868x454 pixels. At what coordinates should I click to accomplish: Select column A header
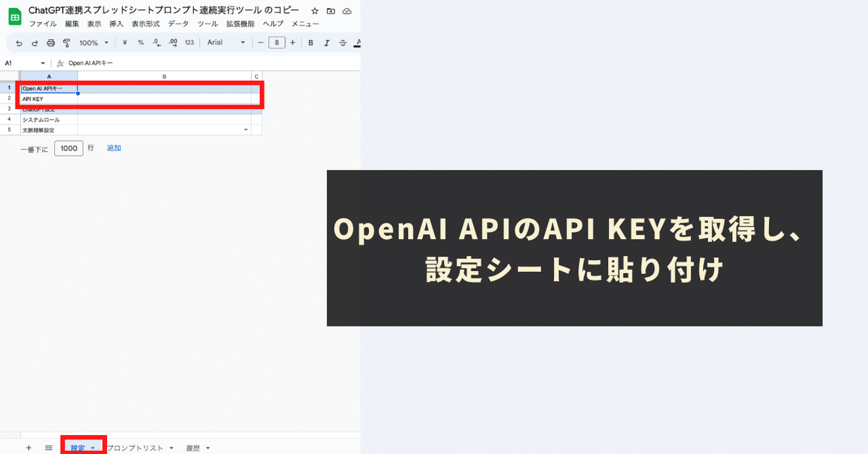pos(48,76)
